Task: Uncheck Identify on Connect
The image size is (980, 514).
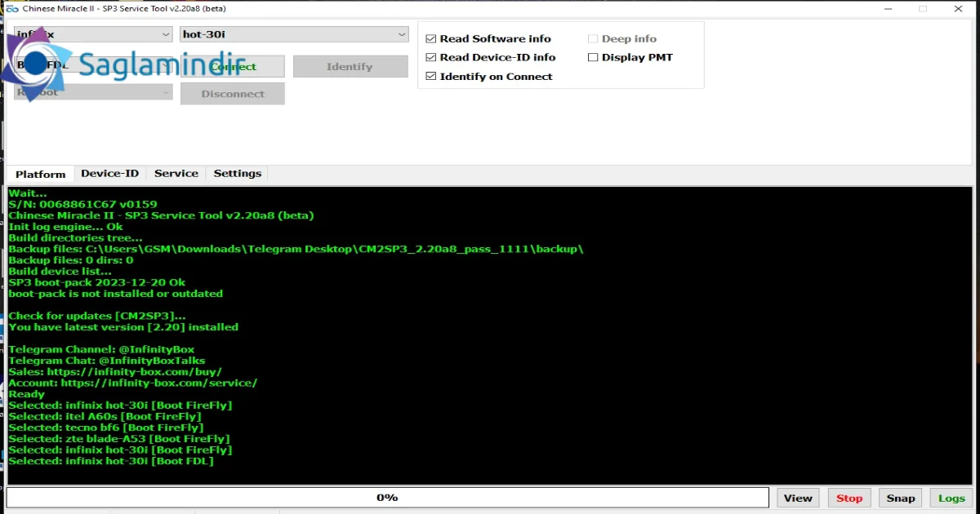Action: [431, 76]
